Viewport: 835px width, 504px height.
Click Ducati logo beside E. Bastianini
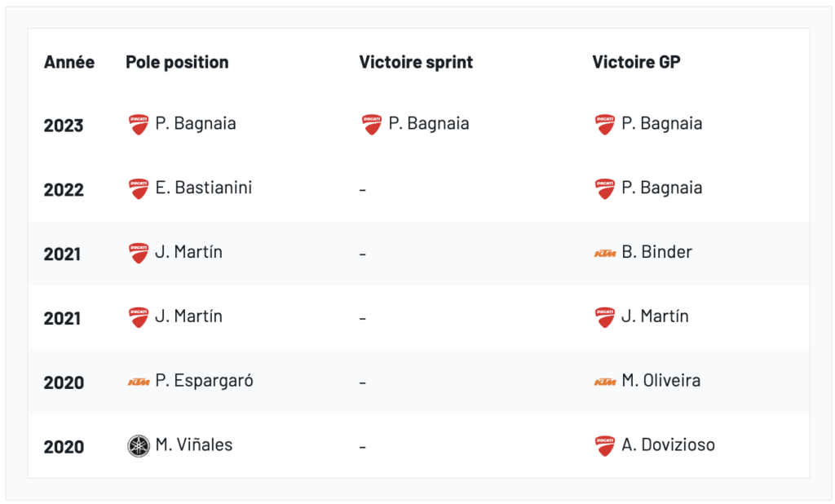[139, 189]
